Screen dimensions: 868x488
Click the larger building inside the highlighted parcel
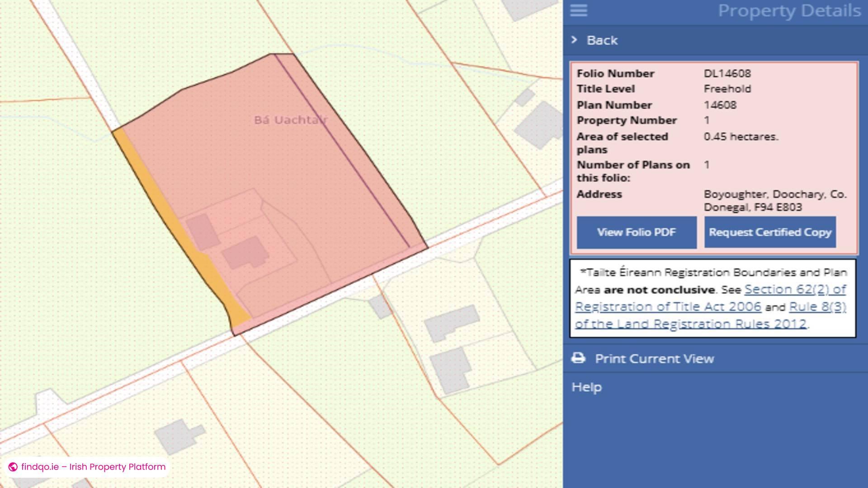244,252
